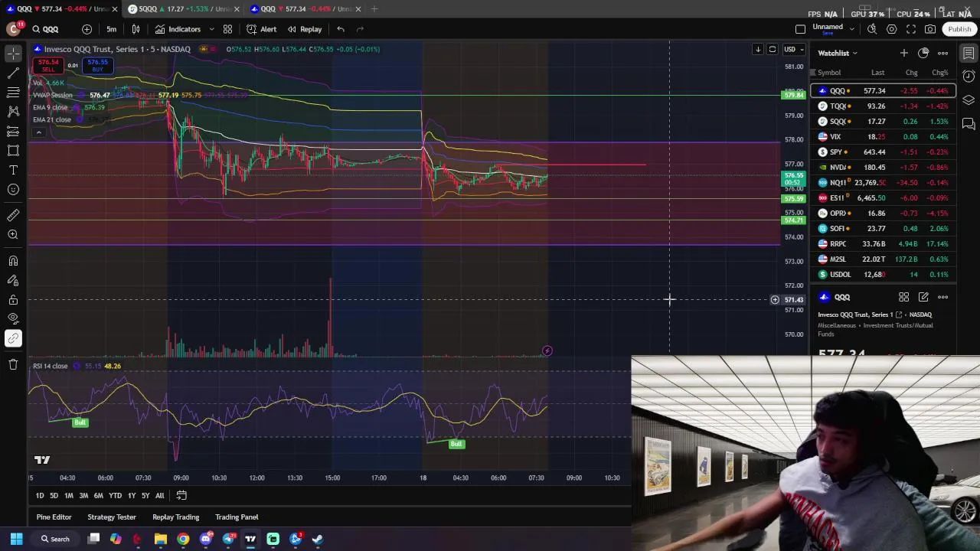Lock all drawing tools
The image size is (980, 551).
click(x=13, y=300)
